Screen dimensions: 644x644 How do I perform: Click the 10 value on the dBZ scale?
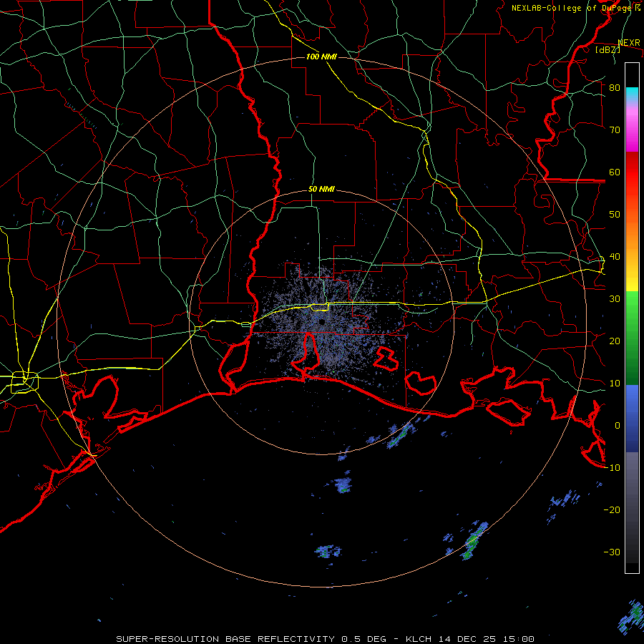[x=615, y=384]
